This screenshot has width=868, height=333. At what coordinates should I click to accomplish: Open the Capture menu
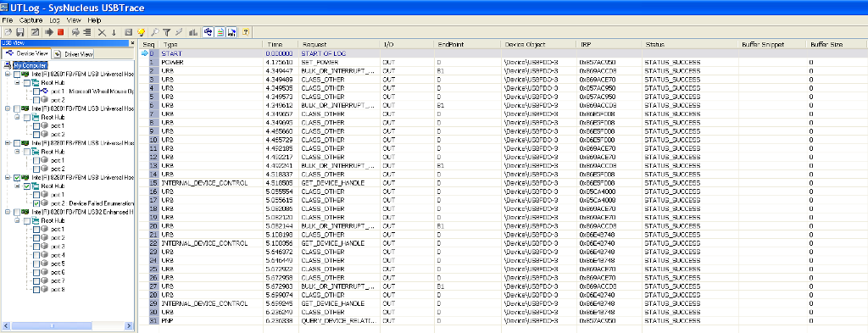pos(31,20)
